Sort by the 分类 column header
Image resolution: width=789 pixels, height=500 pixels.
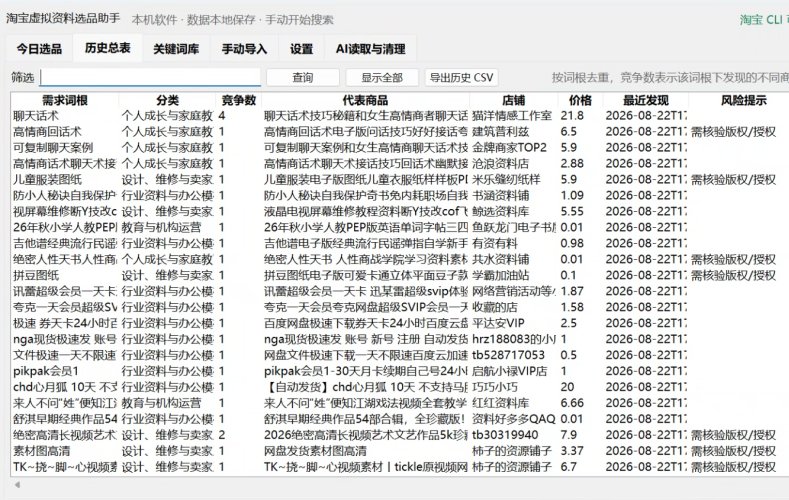click(x=168, y=100)
